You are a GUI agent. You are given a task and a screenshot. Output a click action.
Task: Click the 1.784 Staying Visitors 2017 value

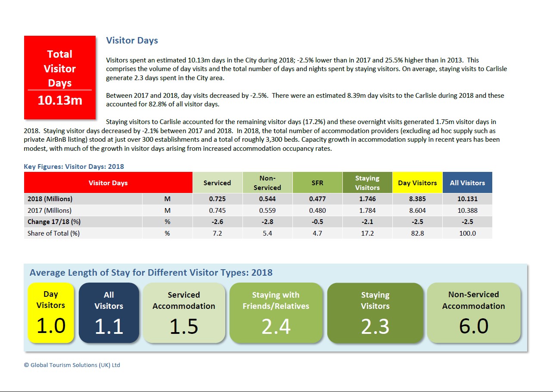367,211
